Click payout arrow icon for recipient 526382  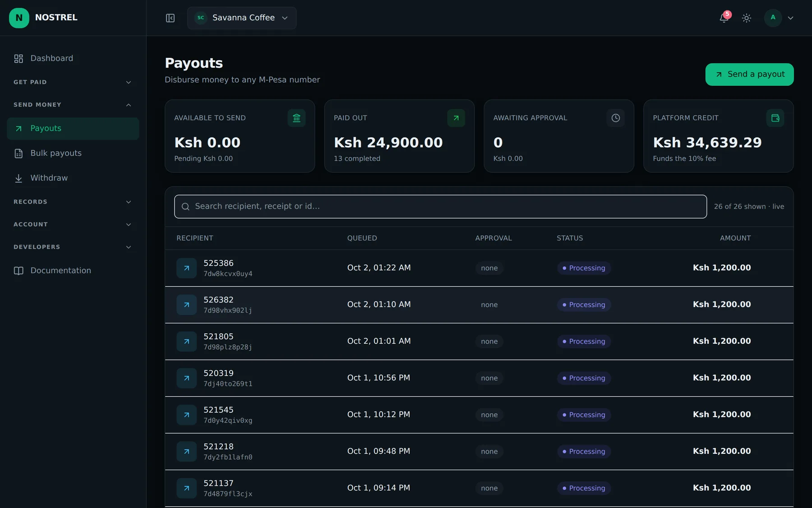186,305
